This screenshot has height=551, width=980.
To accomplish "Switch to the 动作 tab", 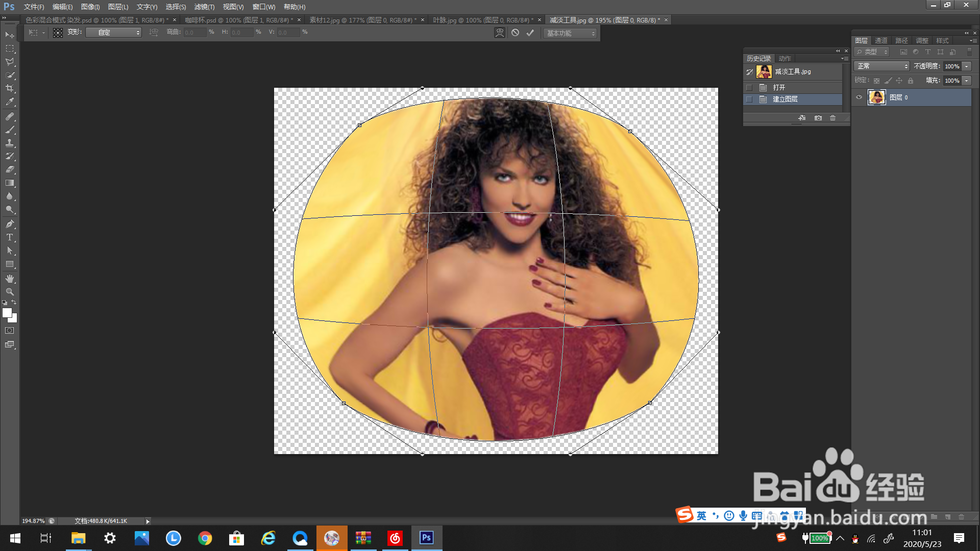I will click(x=785, y=59).
